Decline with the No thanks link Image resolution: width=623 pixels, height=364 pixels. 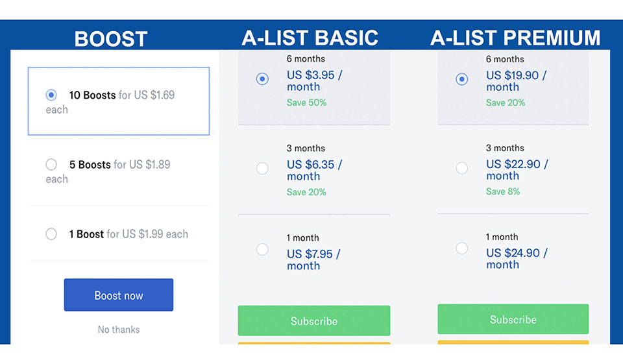point(118,330)
